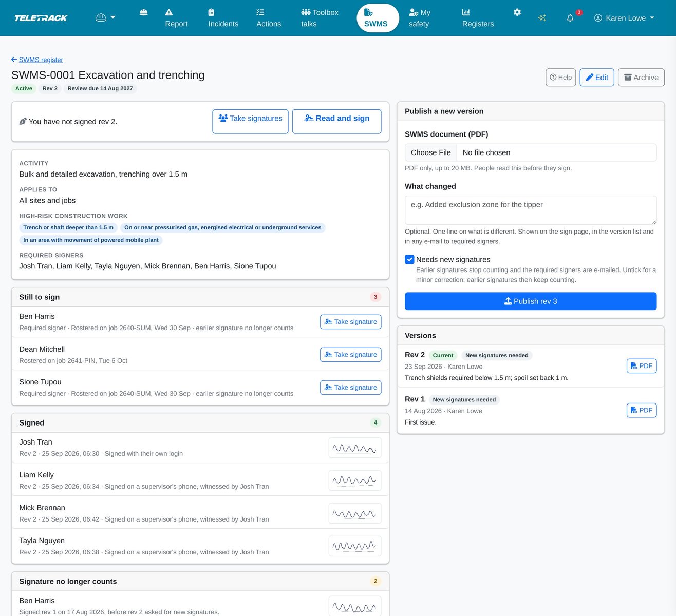676x616 pixels.
Task: Take signature for Sione Tupou
Action: pyautogui.click(x=351, y=388)
